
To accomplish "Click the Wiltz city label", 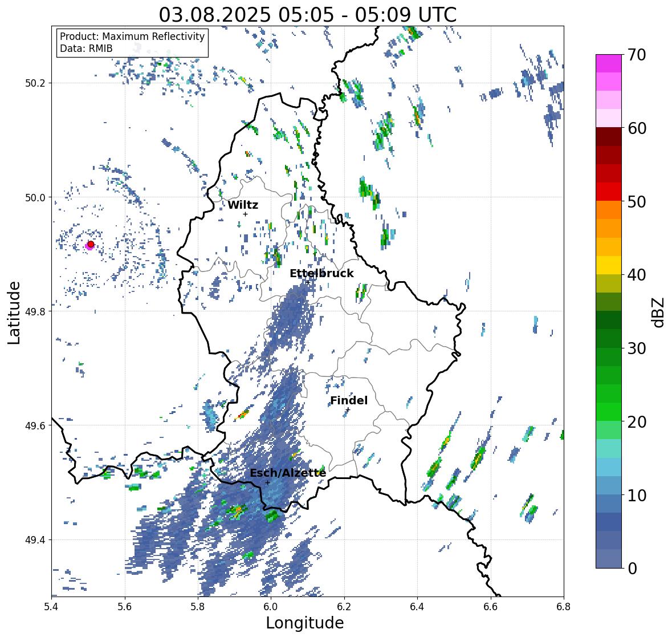I will (243, 205).
